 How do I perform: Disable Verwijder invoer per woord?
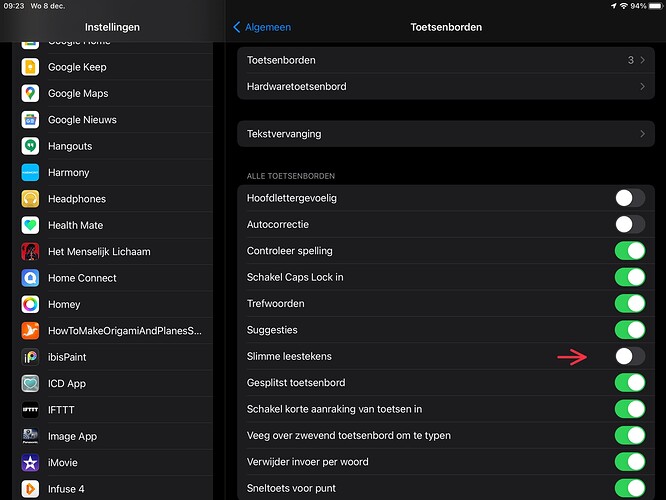[630, 461]
